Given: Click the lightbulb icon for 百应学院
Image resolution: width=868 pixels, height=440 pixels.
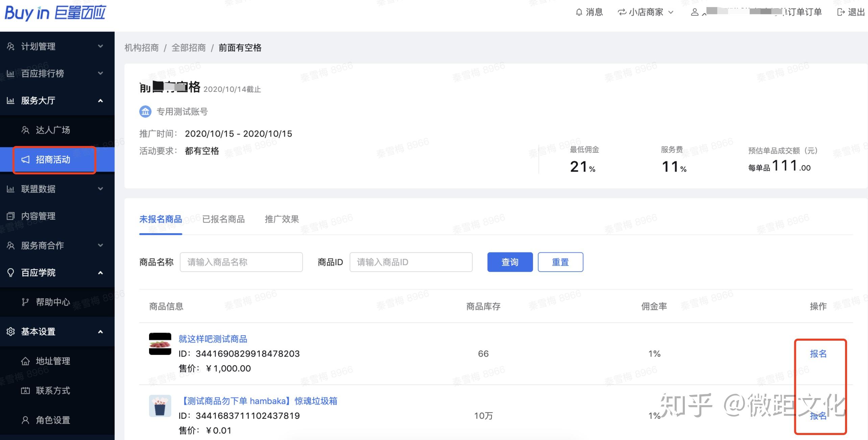Looking at the screenshot, I should [x=11, y=273].
